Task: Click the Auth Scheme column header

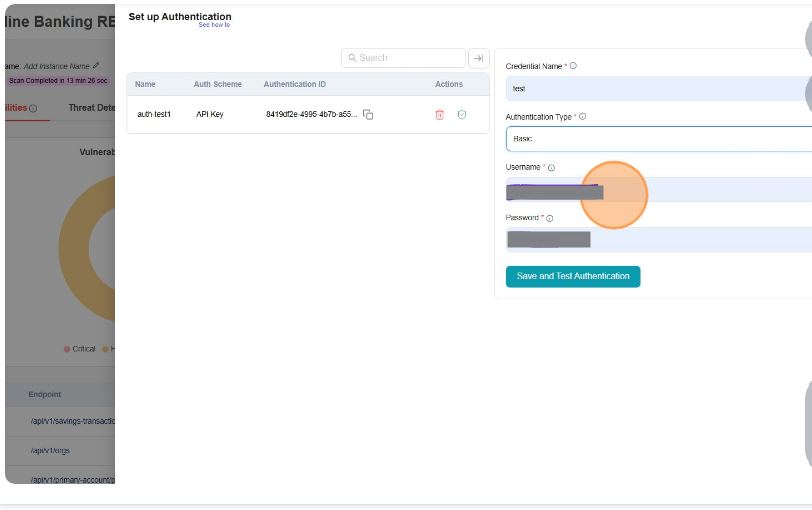Action: click(217, 84)
